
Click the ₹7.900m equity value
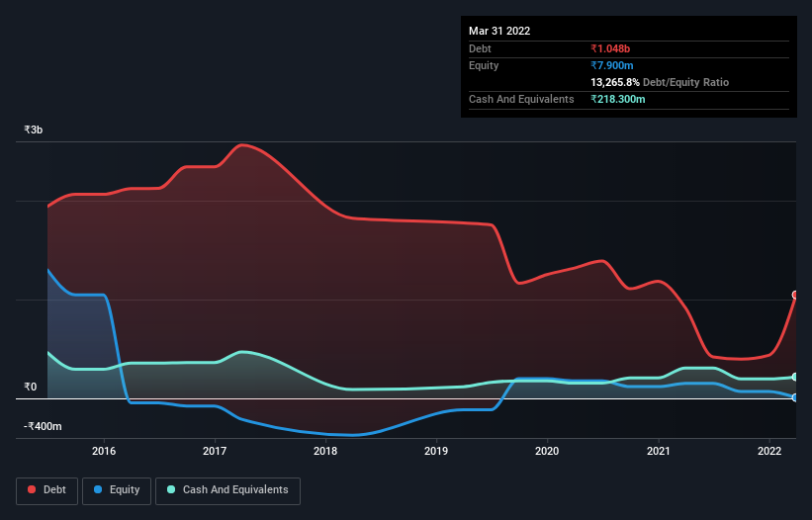click(611, 65)
